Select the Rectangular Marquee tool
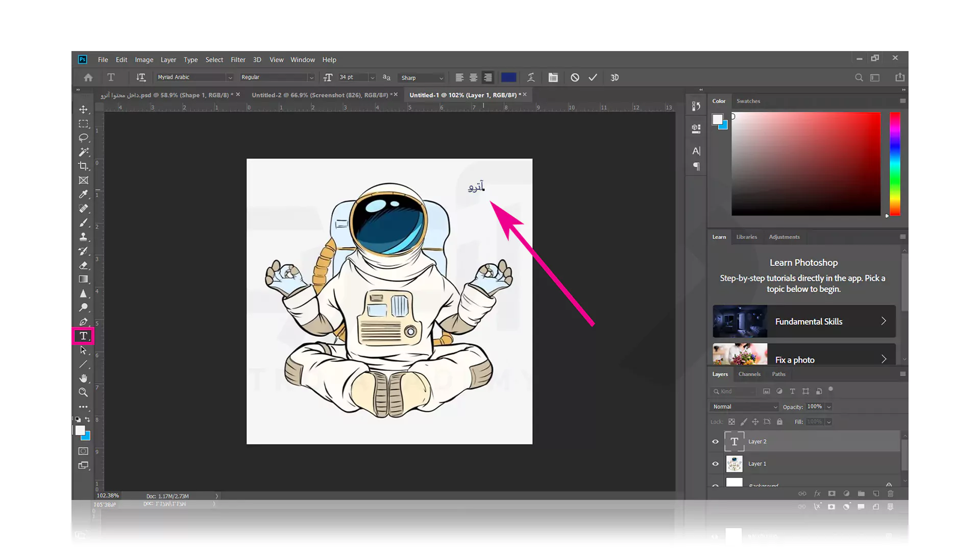The image size is (980, 551). pyautogui.click(x=83, y=124)
